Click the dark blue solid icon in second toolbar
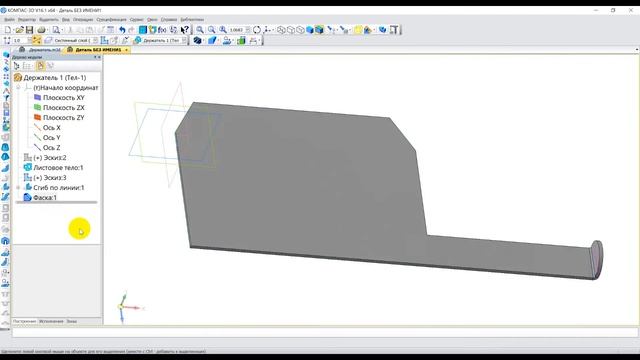 (x=197, y=40)
